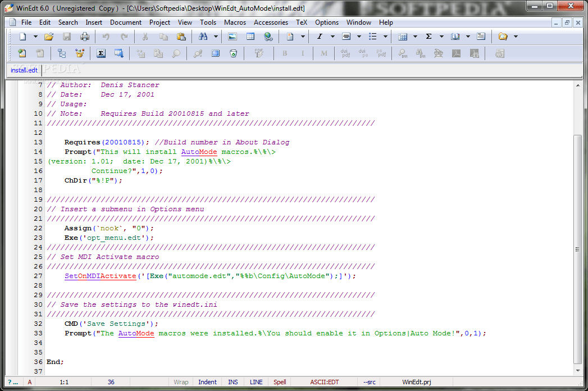The width and height of the screenshot is (588, 391).
Task: Open the Macros menu
Action: pyautogui.click(x=235, y=22)
